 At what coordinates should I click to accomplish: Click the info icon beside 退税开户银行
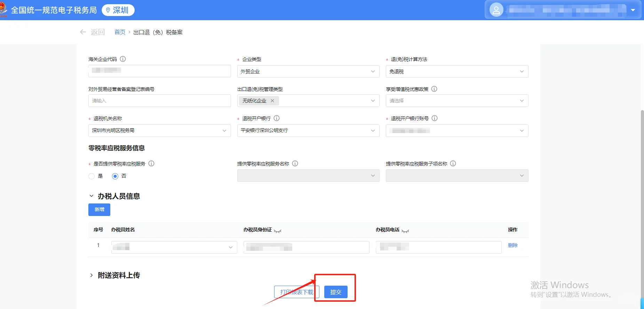point(277,118)
